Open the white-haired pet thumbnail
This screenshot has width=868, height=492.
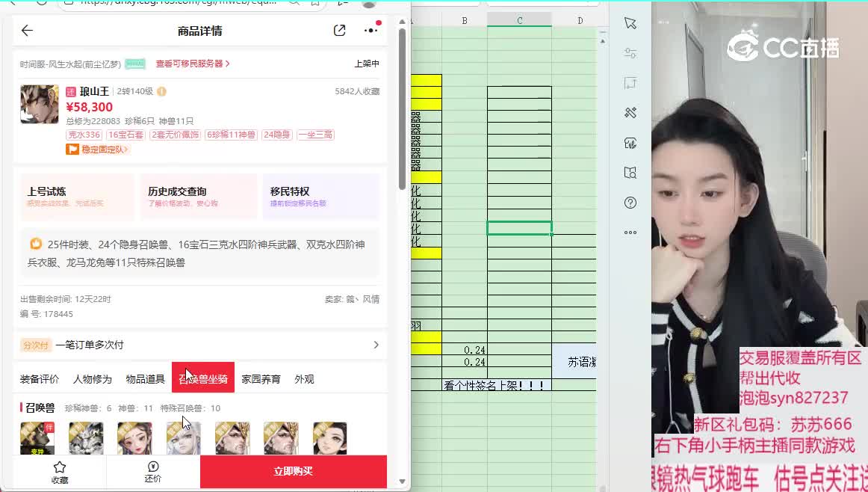click(x=183, y=438)
